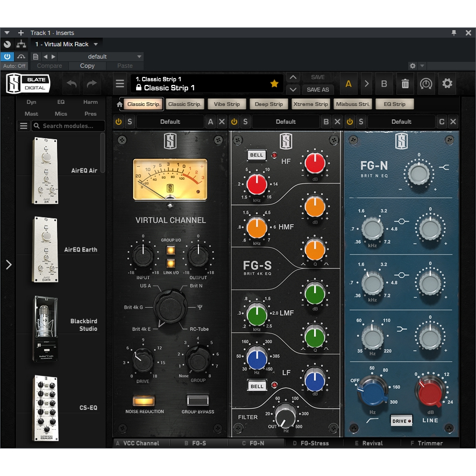The height and width of the screenshot is (476, 476).
Task: Click the redo arrow icon
Action: [92, 84]
